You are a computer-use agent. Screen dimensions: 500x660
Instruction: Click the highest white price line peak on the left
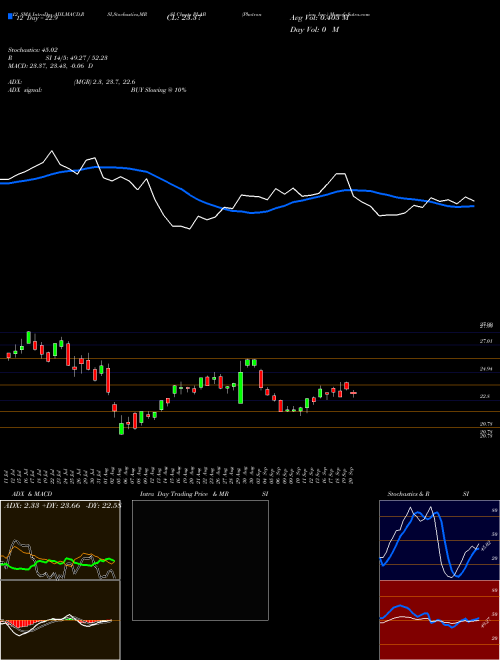click(52, 151)
